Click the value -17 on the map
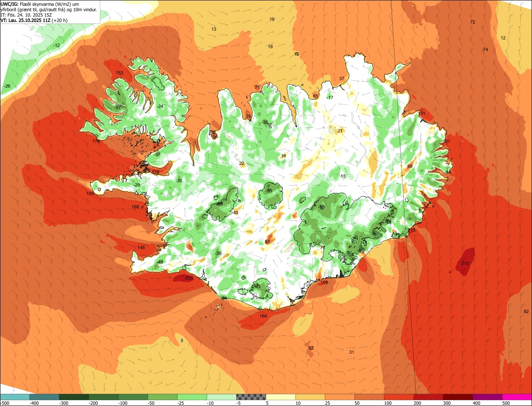Screen dimensions: 532x406 point(330,98)
